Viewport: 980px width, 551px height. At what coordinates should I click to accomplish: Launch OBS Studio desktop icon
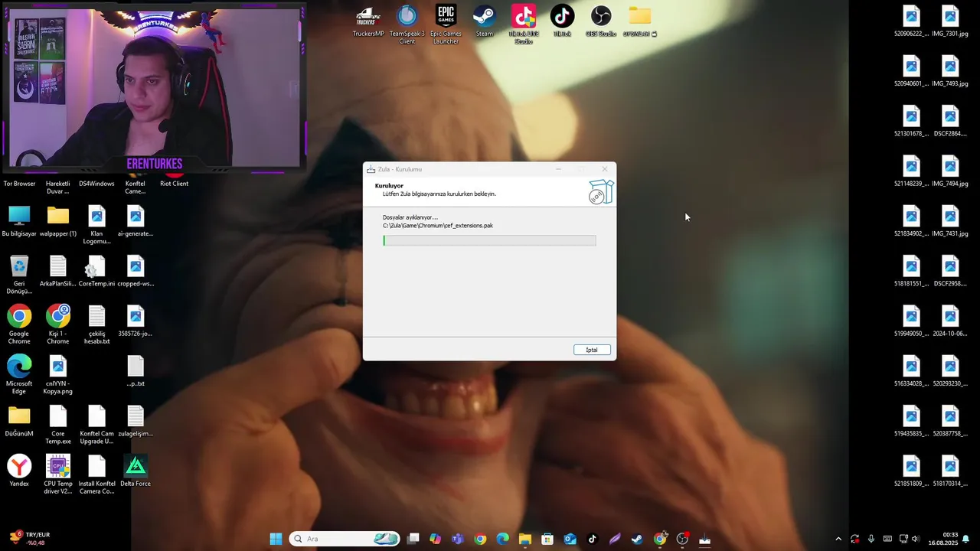pos(601,21)
